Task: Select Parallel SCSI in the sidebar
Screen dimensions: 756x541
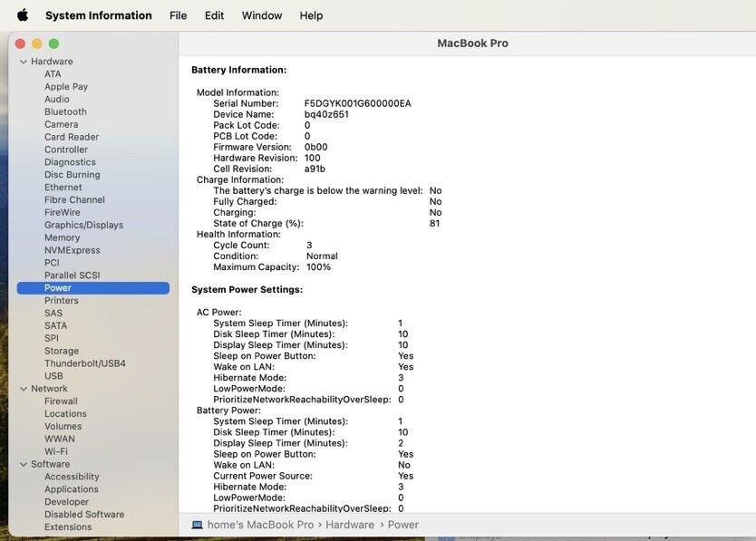Action: tap(72, 275)
